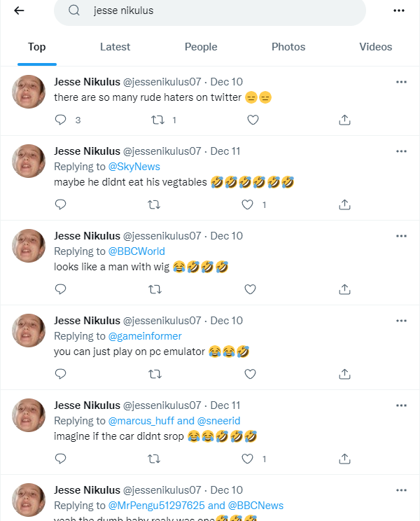The image size is (420, 521).
Task: Switch to the Latest tab
Action: pos(115,47)
